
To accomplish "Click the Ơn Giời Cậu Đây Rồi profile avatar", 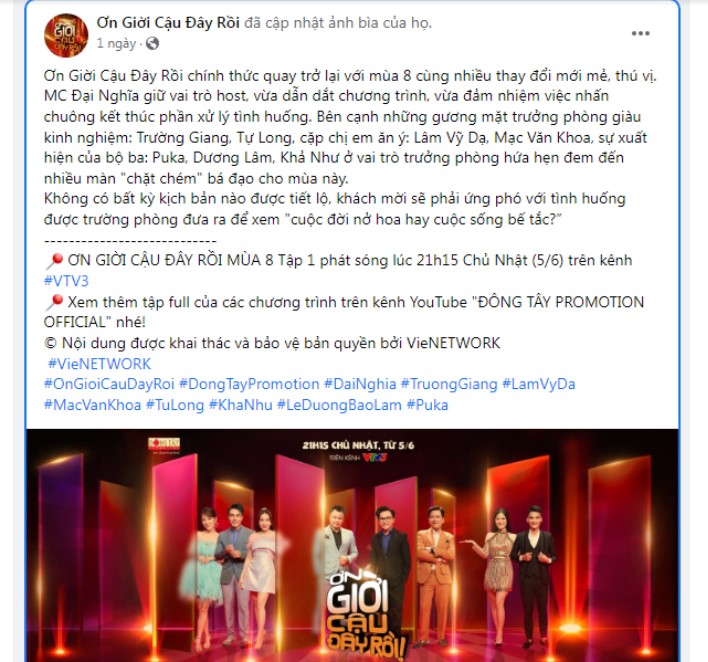I will pyautogui.click(x=66, y=35).
